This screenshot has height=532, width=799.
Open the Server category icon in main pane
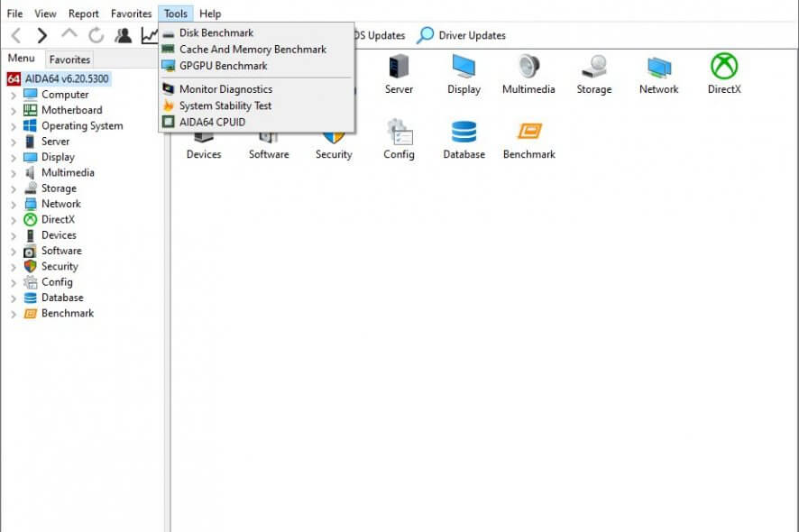click(x=399, y=66)
